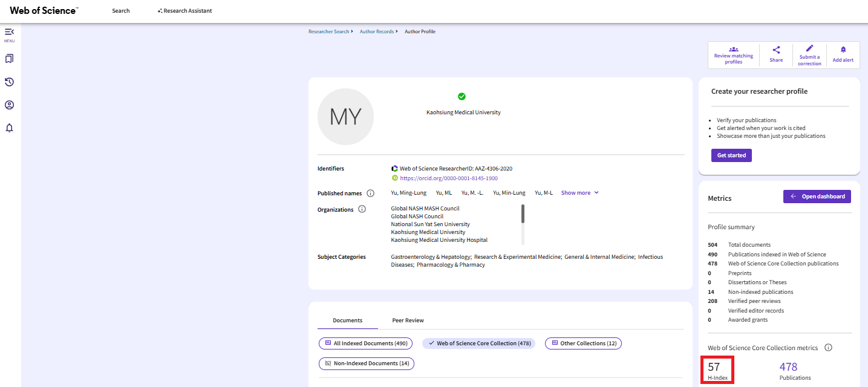
Task: Click info icon beside Core Collection metrics
Action: [829, 348]
